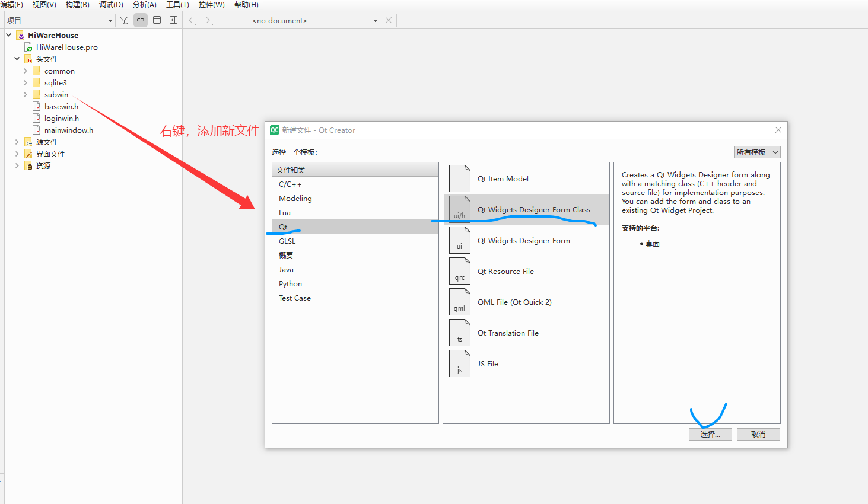Click the filter tree icon in the project pane

pyautogui.click(x=124, y=20)
